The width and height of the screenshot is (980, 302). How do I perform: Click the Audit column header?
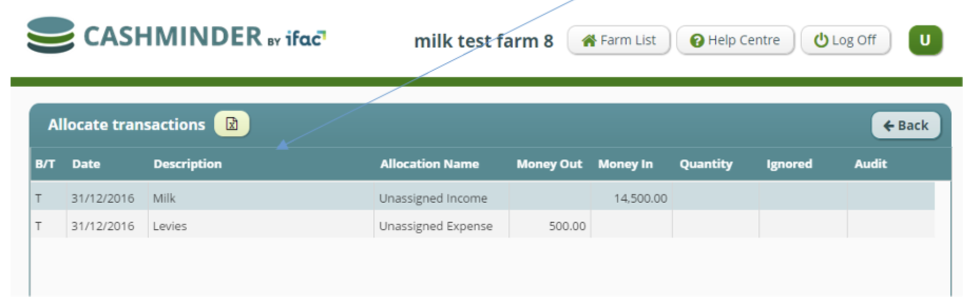[870, 164]
